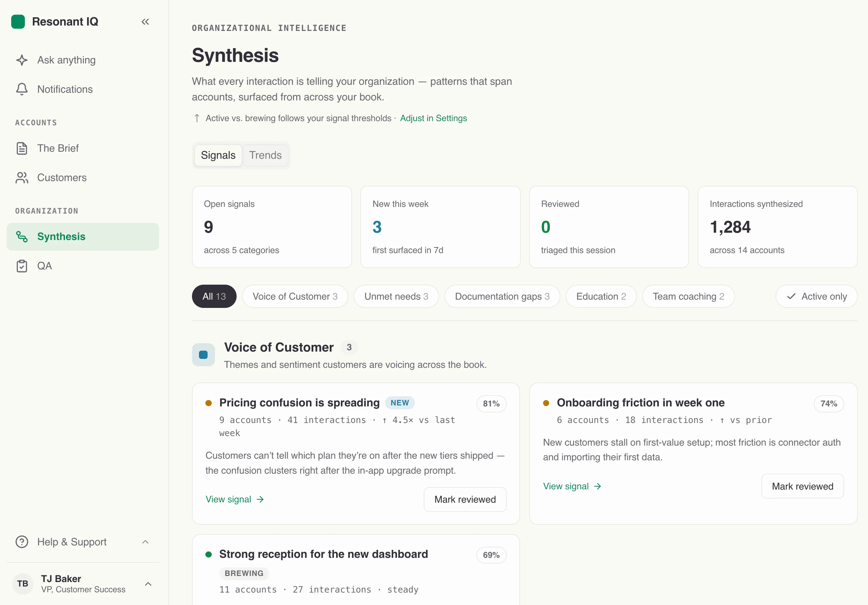868x605 pixels.
Task: Click the Voice of Customer section heading
Action: (x=279, y=347)
